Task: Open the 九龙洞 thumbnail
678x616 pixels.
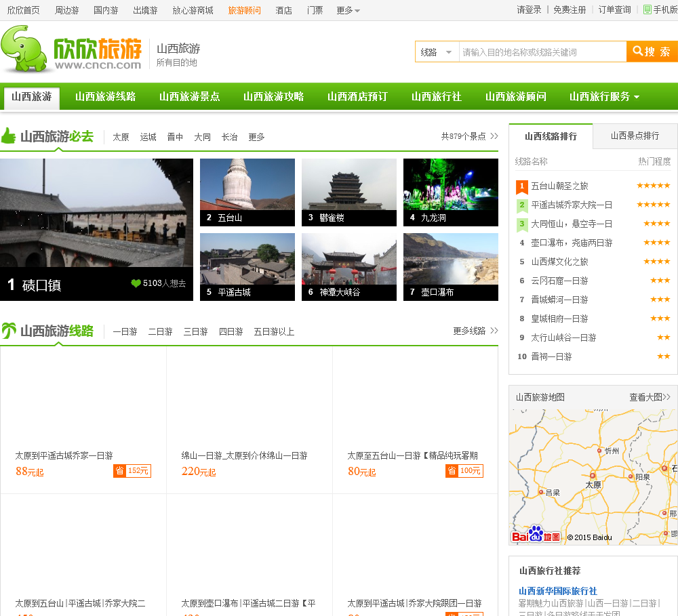Action: click(x=451, y=192)
